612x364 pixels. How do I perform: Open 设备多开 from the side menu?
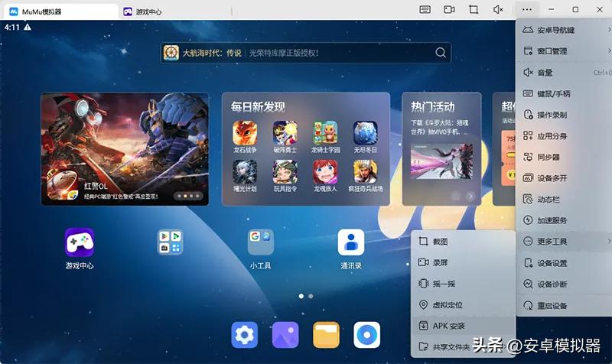point(552,178)
